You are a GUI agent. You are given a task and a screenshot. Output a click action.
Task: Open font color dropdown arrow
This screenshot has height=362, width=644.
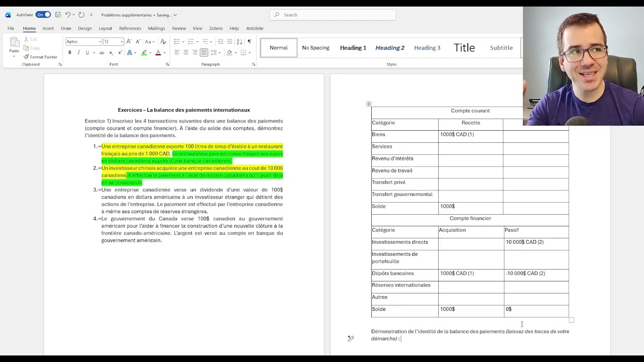tap(165, 53)
